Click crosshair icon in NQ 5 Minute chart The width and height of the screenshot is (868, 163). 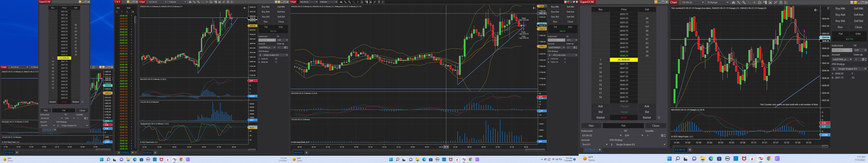click(358, 2)
